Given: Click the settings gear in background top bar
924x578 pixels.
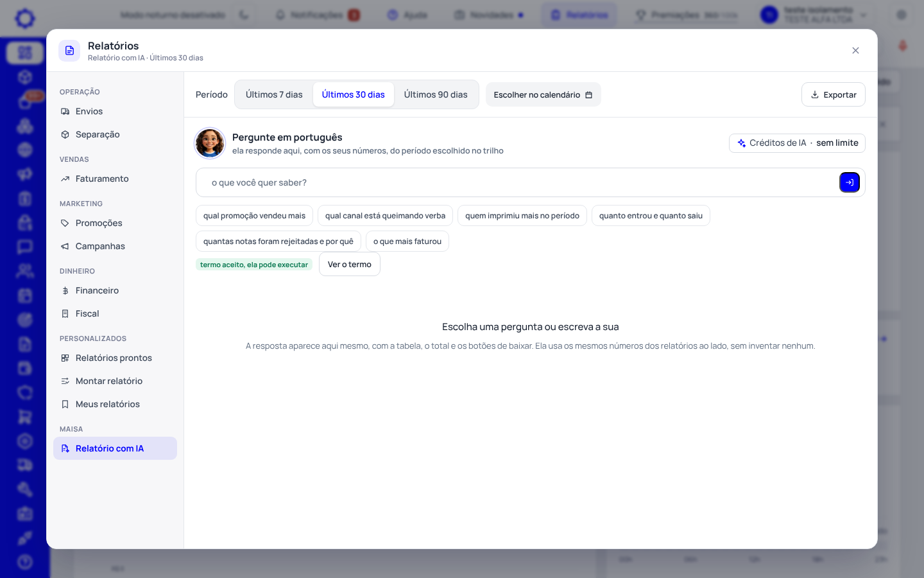Looking at the screenshot, I should pos(902,15).
